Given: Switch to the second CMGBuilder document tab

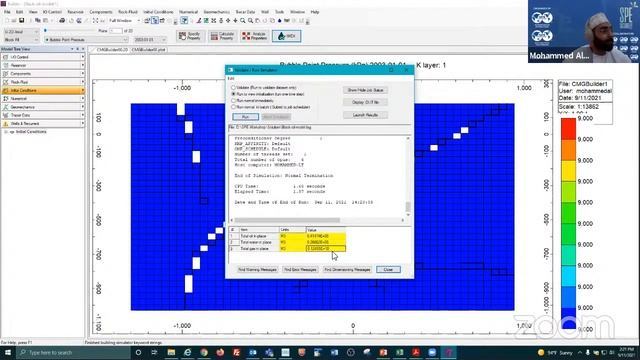Looking at the screenshot, I should coord(149,49).
